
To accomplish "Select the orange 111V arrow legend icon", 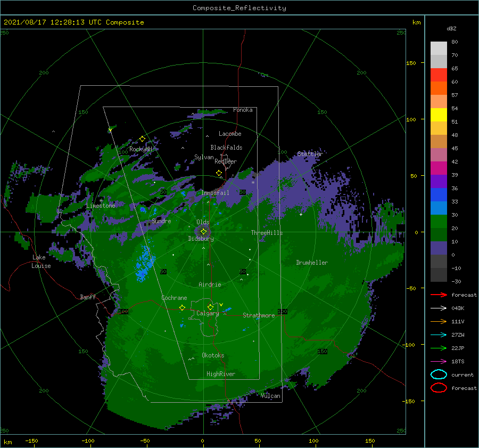I will 439,321.
